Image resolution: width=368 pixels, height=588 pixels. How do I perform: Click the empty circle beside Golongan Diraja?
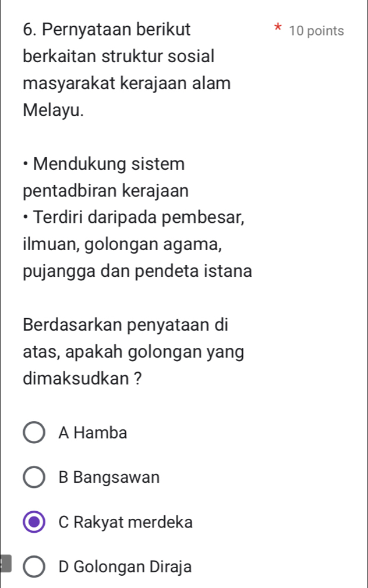34,567
